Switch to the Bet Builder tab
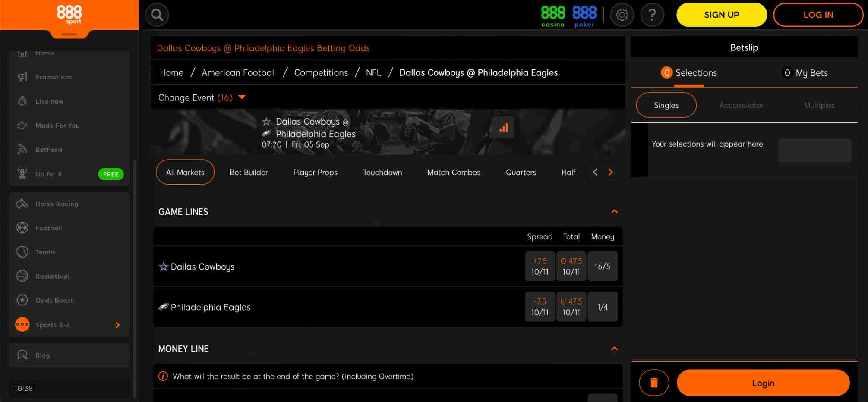 pos(249,172)
